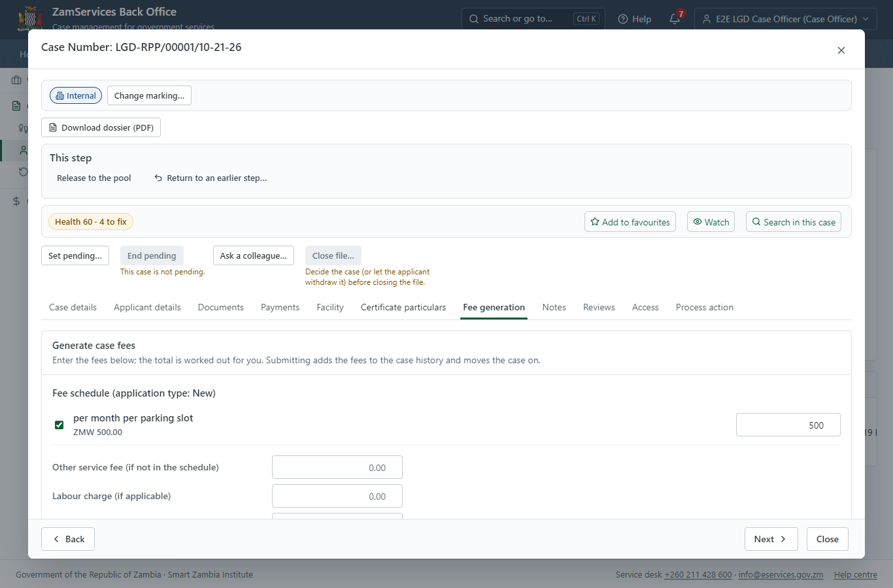Viewport: 893px width, 588px height.
Task: Switch to the Notes tab
Action: (x=554, y=307)
